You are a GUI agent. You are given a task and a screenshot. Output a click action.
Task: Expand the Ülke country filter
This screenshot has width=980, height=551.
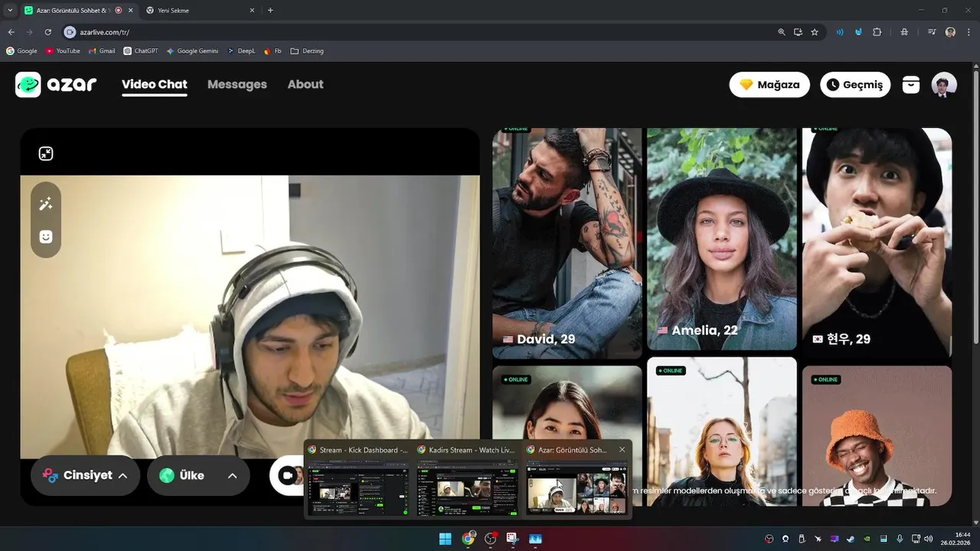[x=198, y=475]
